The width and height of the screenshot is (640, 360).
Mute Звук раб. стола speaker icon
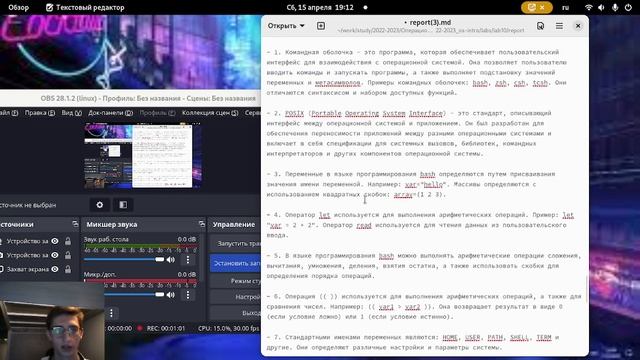(x=171, y=260)
